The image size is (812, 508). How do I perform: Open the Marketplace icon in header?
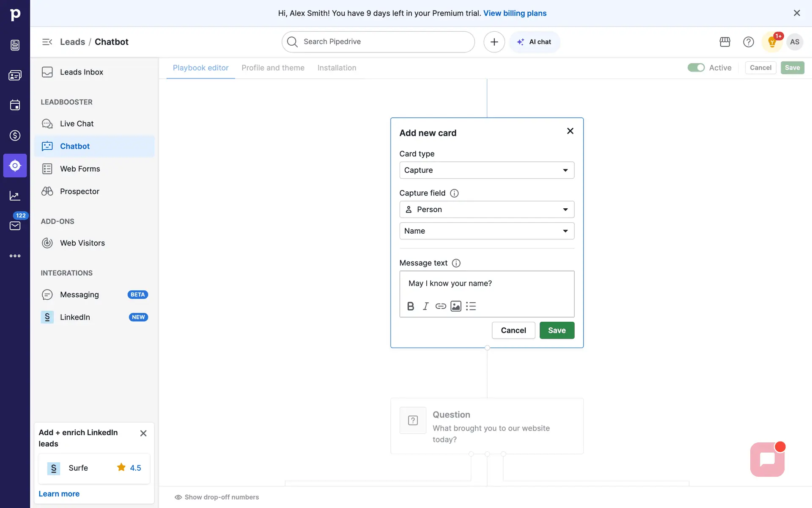tap(725, 42)
